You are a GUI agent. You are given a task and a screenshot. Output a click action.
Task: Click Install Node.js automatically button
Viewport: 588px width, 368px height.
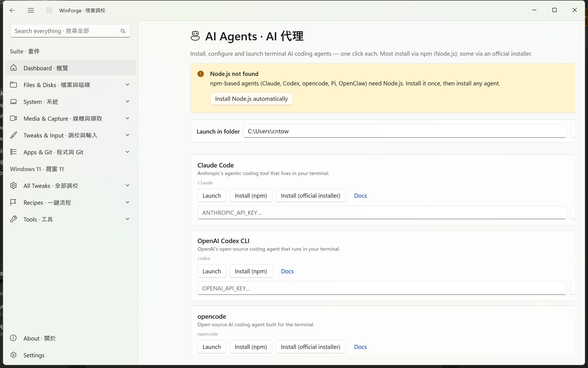click(252, 99)
